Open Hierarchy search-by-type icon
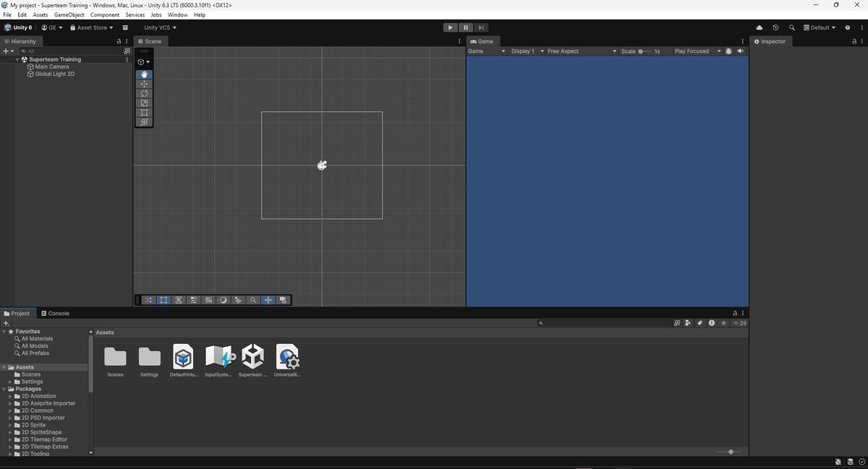This screenshot has width=868, height=469. click(127, 51)
